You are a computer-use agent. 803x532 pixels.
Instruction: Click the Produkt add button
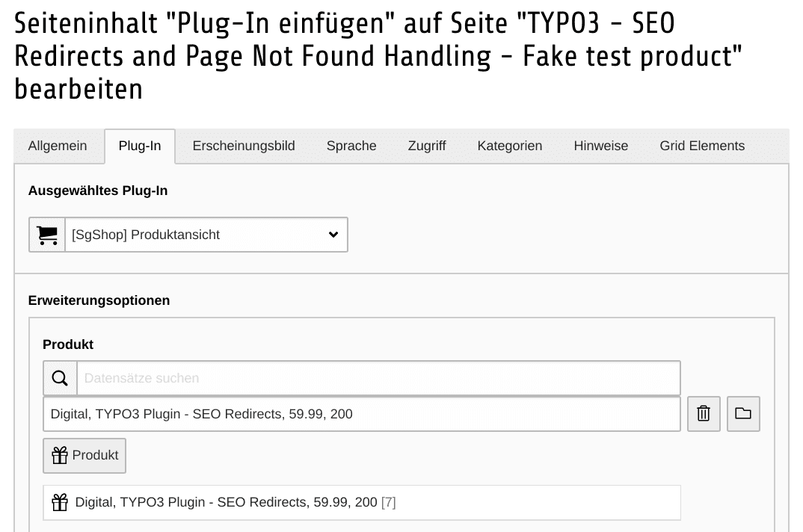[x=84, y=455]
